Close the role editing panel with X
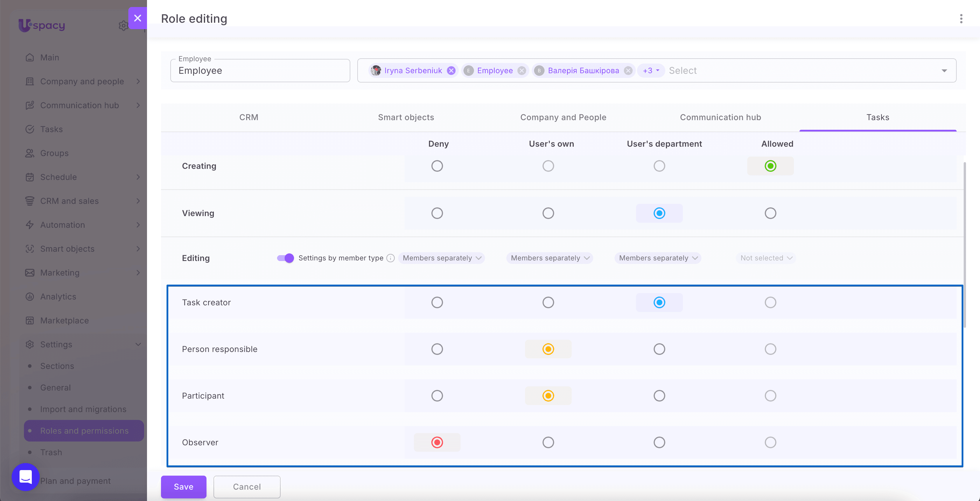 [x=138, y=18]
